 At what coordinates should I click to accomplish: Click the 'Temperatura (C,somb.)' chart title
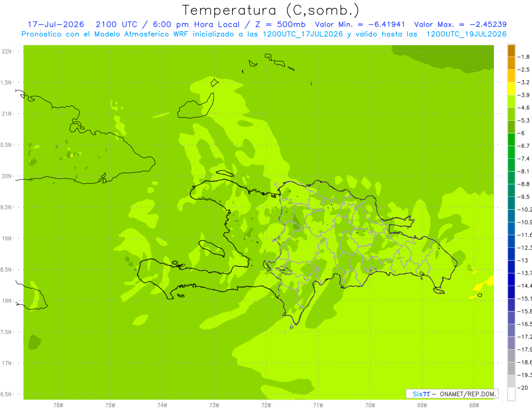coord(271,10)
